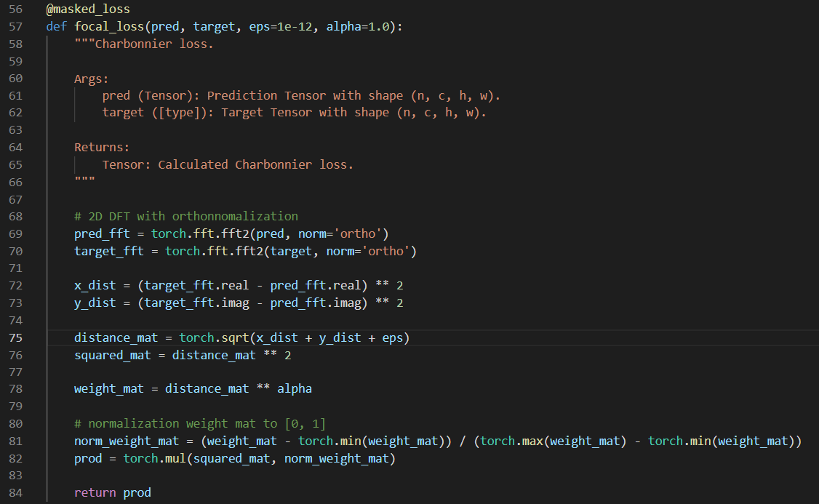Click the return keyword on line 84

[x=95, y=492]
